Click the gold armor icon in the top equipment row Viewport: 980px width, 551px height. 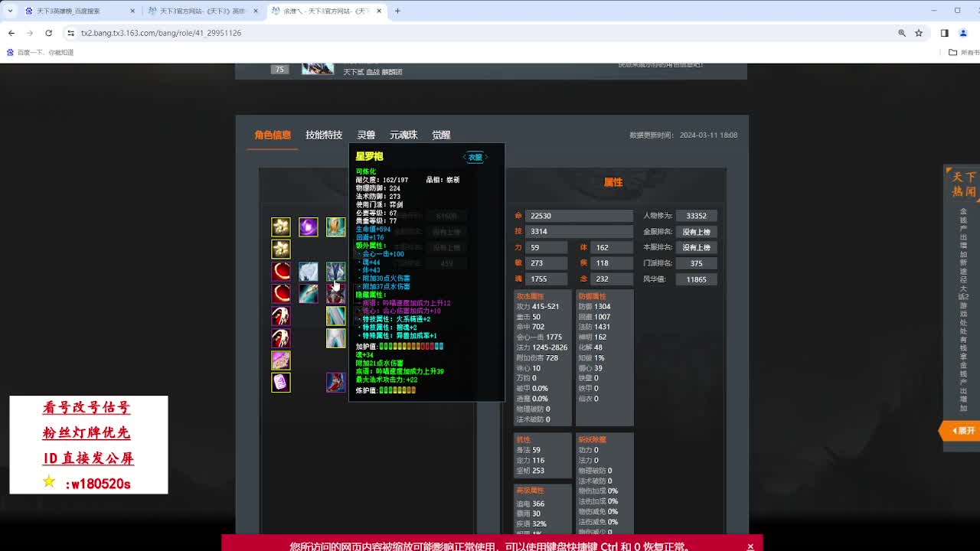(335, 227)
